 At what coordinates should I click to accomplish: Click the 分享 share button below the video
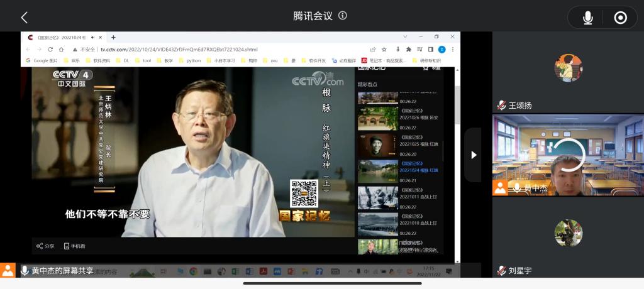click(45, 246)
